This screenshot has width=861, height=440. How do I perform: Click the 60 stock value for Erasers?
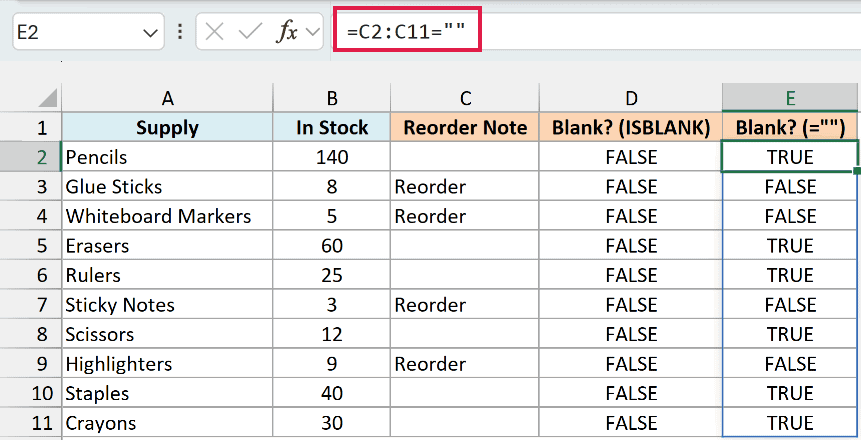click(332, 246)
